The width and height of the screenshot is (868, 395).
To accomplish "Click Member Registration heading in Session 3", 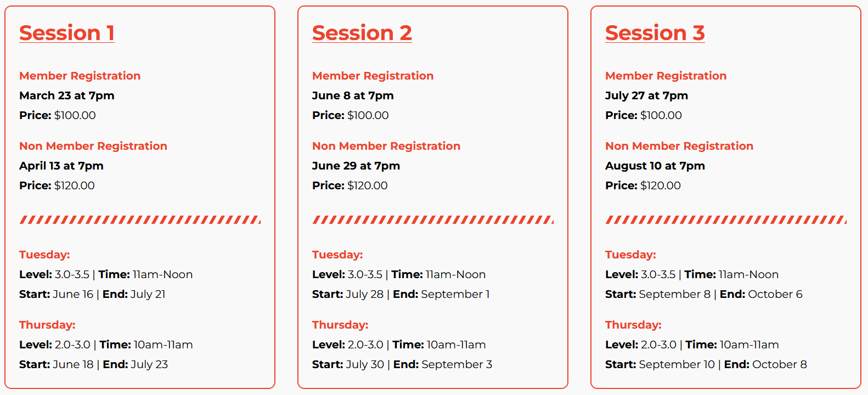I will 666,76.
